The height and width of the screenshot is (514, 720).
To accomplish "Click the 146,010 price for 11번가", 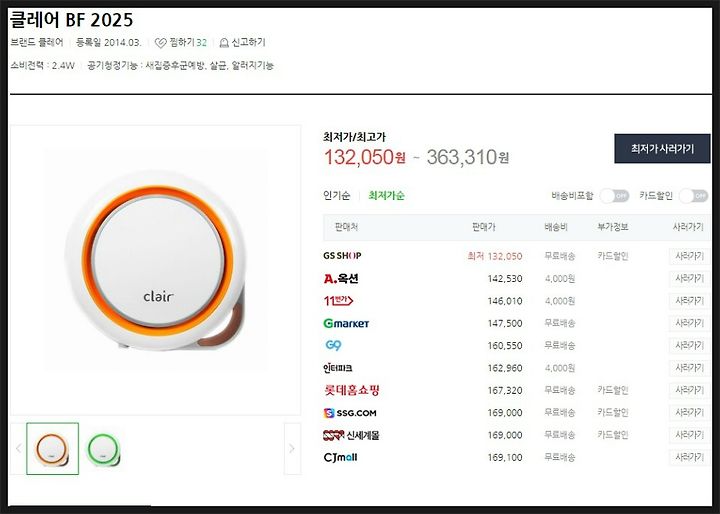I will coord(505,301).
